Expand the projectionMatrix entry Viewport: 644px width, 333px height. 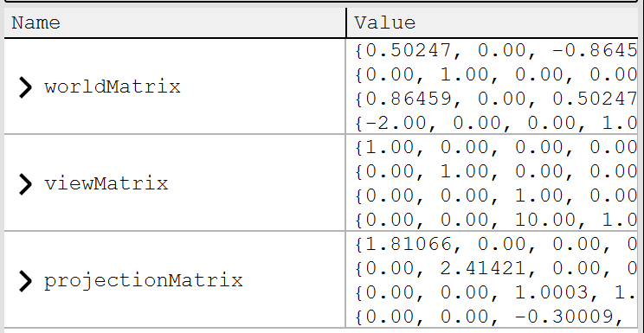pos(25,281)
